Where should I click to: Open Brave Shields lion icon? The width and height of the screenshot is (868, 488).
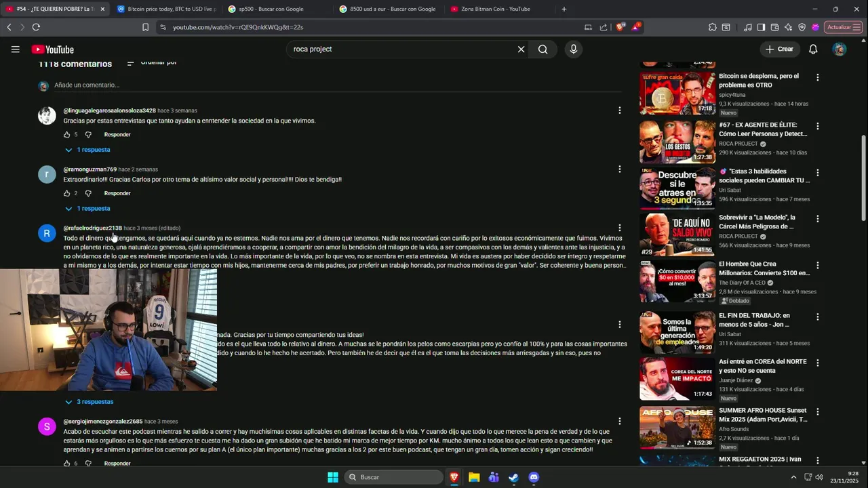pyautogui.click(x=620, y=27)
